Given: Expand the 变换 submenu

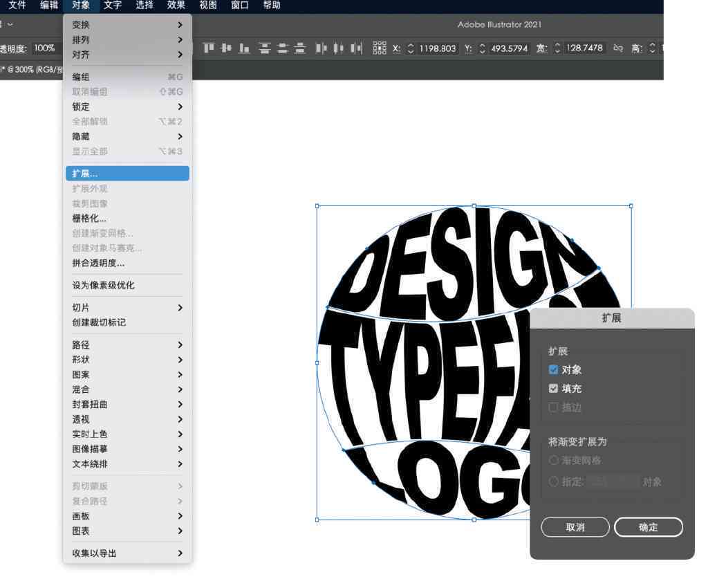Looking at the screenshot, I should (x=127, y=25).
